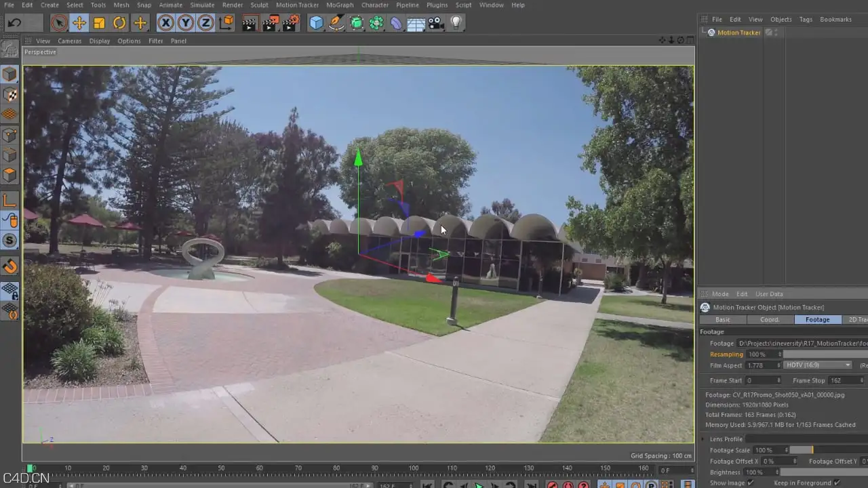Toggle Keep in Foreground checkbox
The image size is (868, 488).
[x=837, y=483]
